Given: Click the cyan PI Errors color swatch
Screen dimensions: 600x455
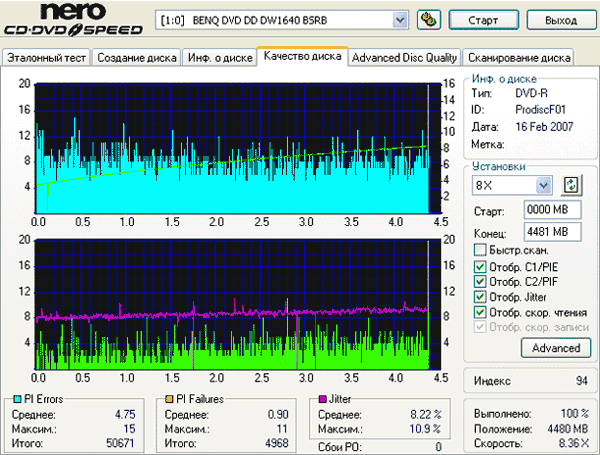Looking at the screenshot, I should [15, 400].
